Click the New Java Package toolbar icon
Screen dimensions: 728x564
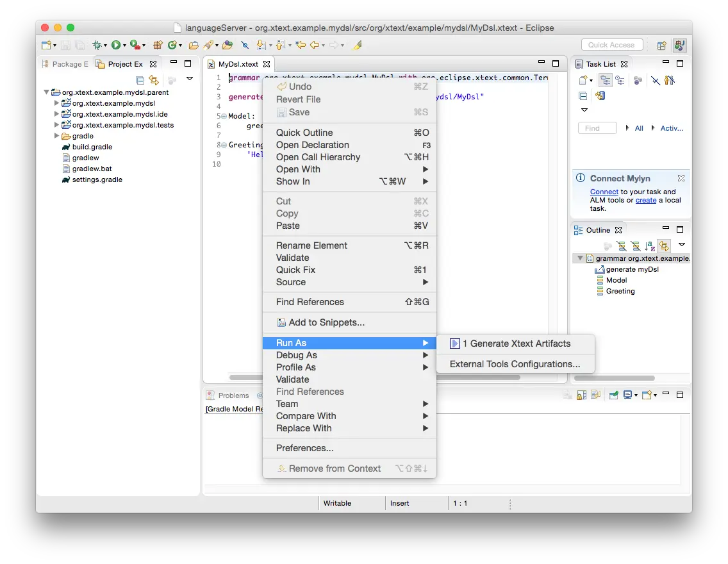(158, 45)
